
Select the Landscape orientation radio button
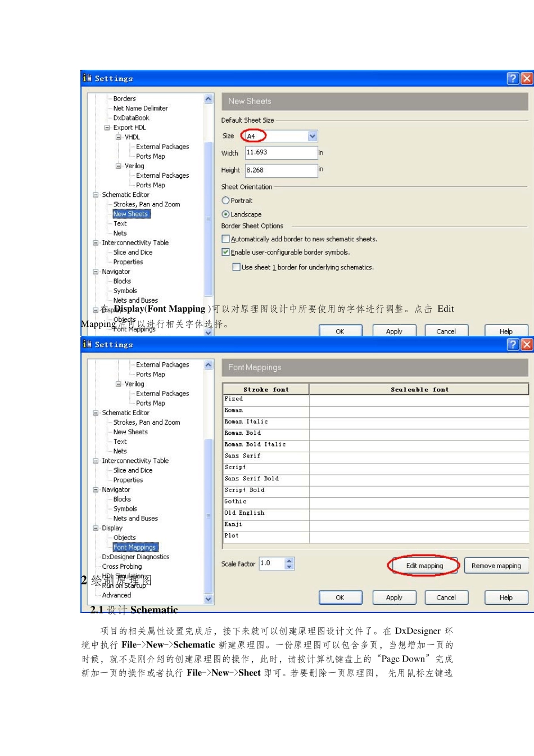click(225, 214)
